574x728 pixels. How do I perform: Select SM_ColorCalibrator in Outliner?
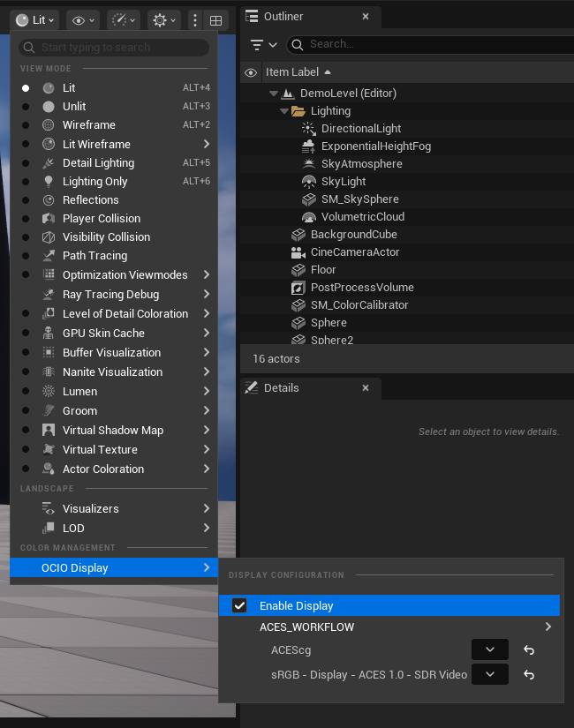click(x=359, y=305)
